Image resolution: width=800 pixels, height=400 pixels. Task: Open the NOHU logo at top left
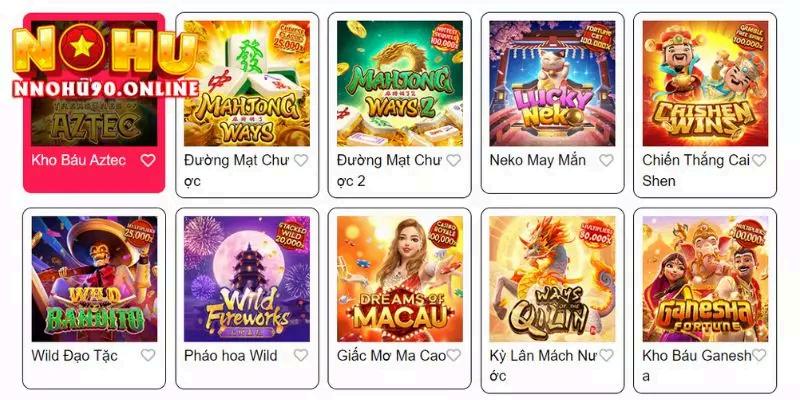[106, 60]
